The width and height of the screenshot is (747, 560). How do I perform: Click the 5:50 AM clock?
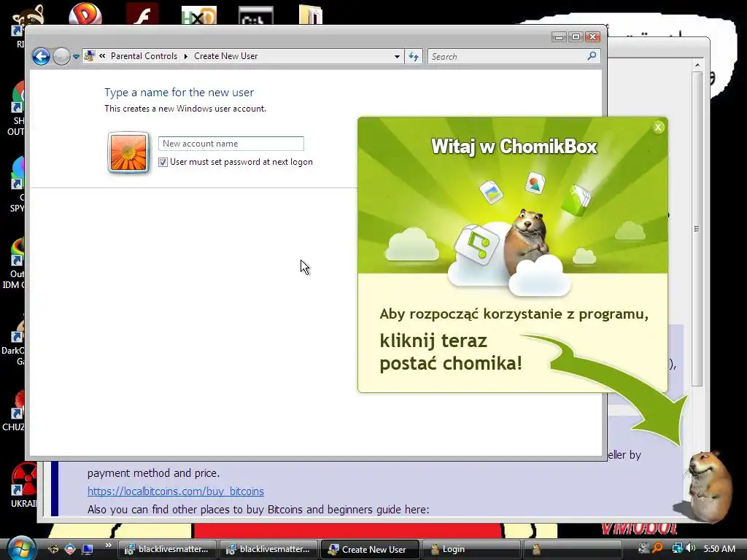point(719,548)
